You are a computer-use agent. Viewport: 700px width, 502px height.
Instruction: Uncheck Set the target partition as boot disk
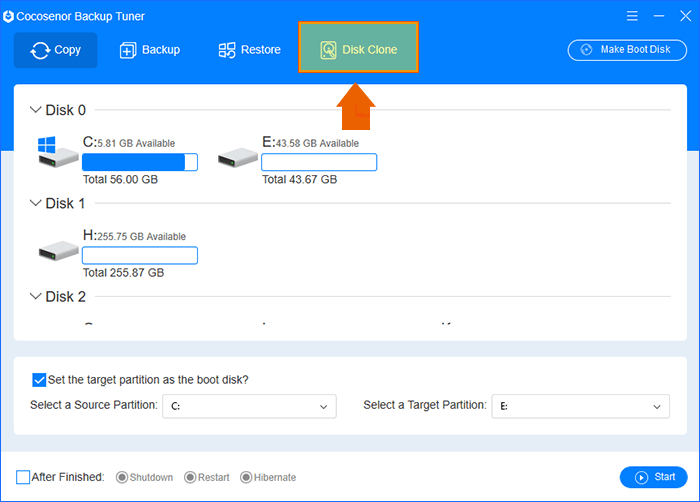(39, 380)
